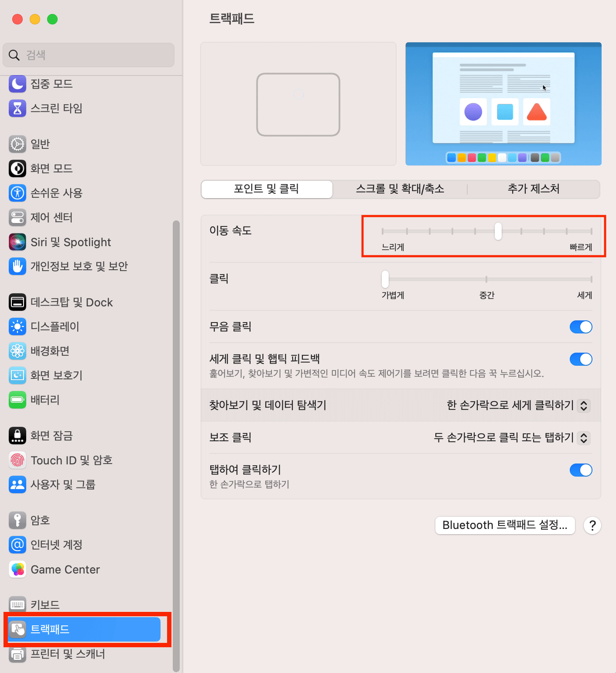Open 배경화면 flower icon
The height and width of the screenshot is (673, 616).
(x=17, y=351)
